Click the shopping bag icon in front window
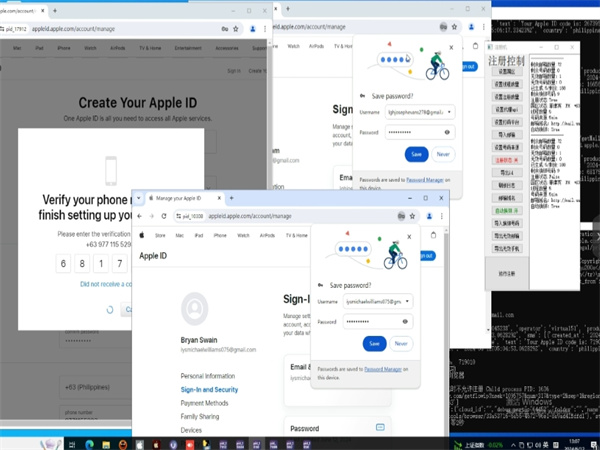Image resolution: width=600 pixels, height=450 pixels. click(432, 235)
